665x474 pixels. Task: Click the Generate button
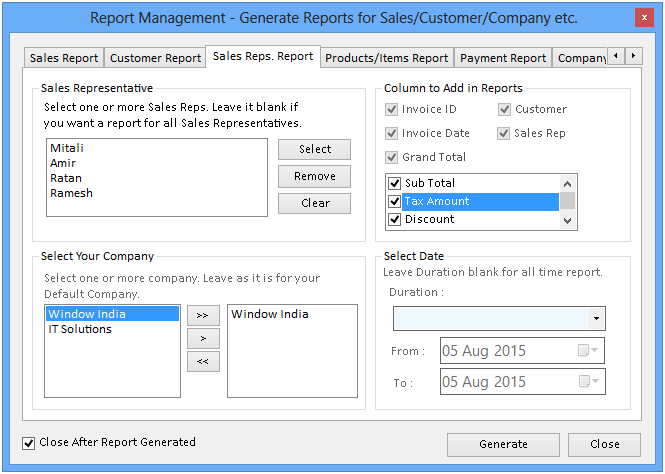(503, 444)
